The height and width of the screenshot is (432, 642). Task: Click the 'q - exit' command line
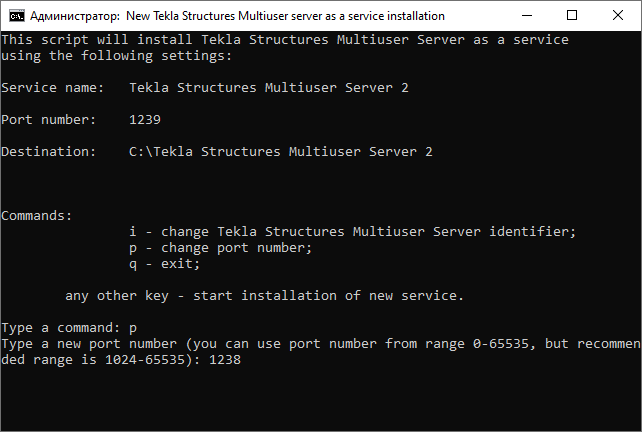(x=165, y=264)
